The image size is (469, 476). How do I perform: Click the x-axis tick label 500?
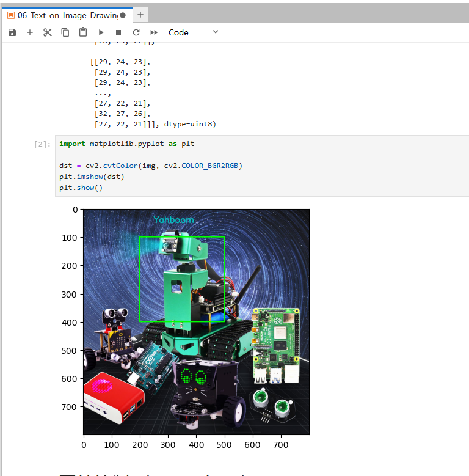[x=224, y=445]
